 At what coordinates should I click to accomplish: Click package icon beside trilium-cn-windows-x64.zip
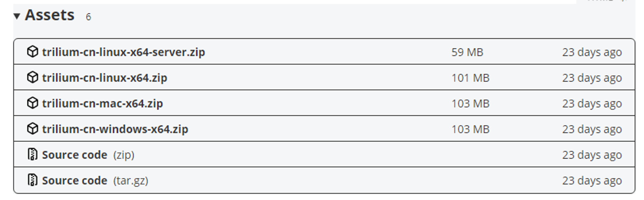33,129
